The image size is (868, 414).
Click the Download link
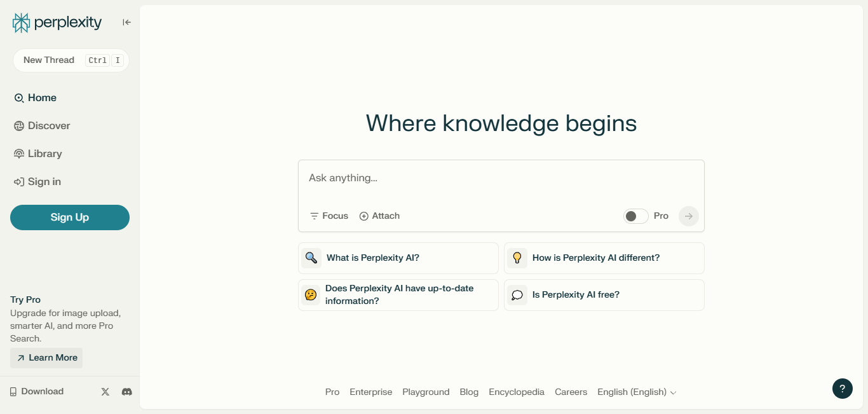coord(37,392)
